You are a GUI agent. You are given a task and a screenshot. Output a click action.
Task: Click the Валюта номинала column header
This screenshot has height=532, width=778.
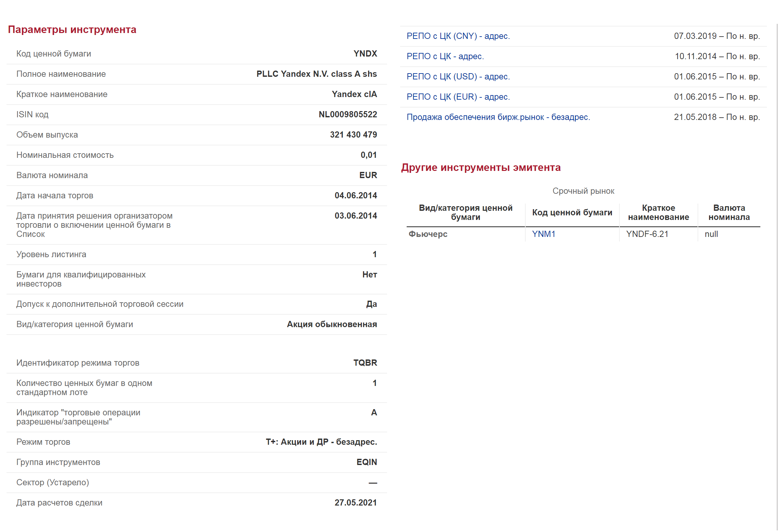(729, 212)
